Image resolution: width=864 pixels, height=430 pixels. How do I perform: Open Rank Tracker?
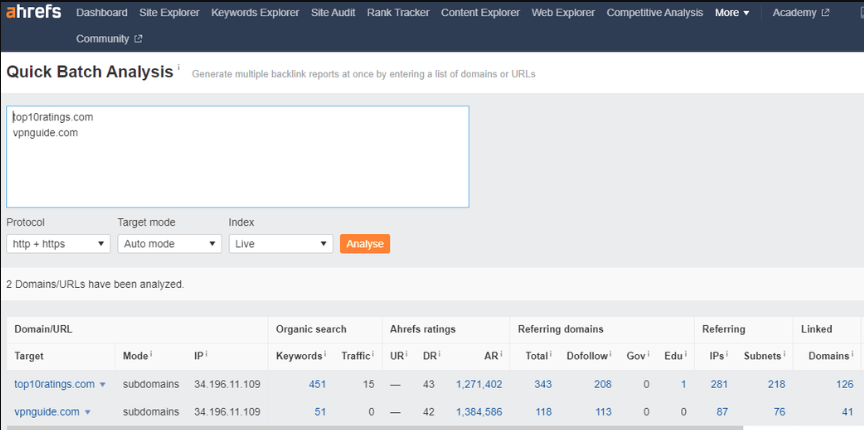point(398,12)
